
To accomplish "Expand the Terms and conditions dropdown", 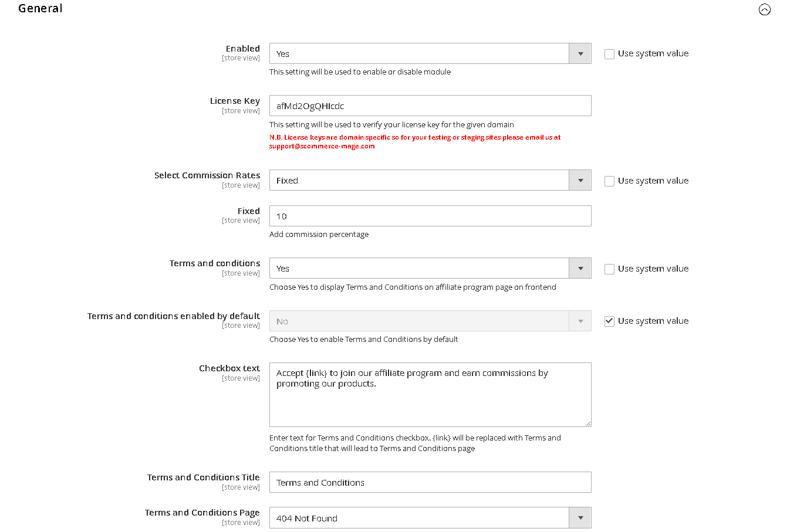I will (x=419, y=268).
